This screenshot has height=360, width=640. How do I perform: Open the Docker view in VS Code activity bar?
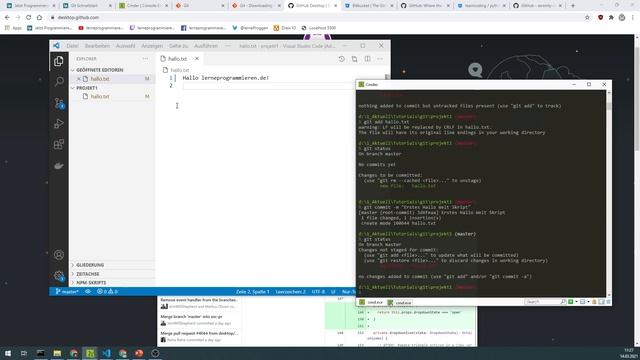tap(59, 165)
